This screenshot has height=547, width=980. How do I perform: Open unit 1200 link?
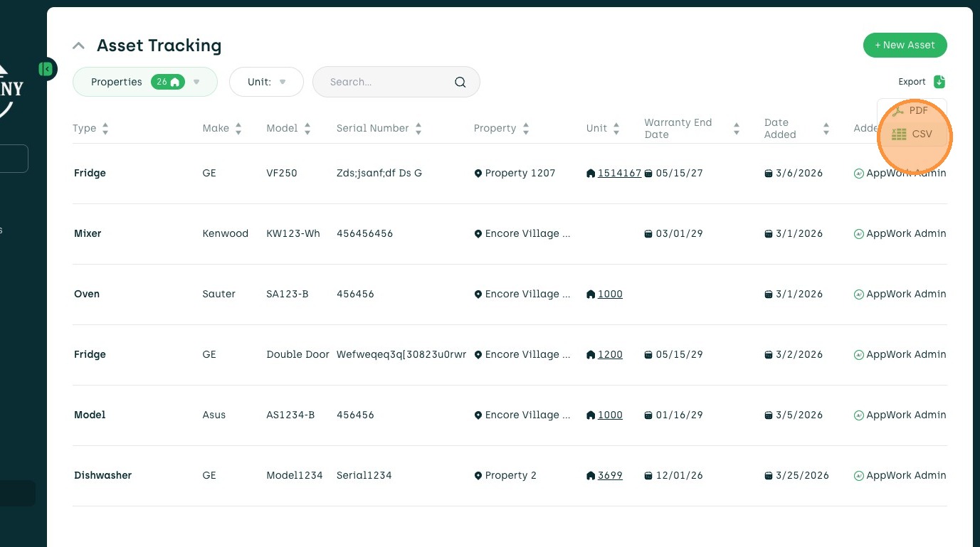coord(610,354)
